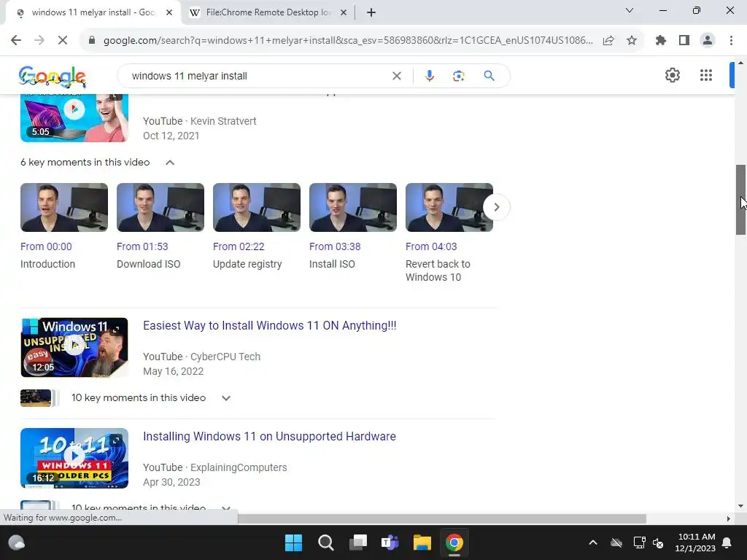Open Install ISO key moment thumbnail
747x560 pixels.
pos(353,207)
